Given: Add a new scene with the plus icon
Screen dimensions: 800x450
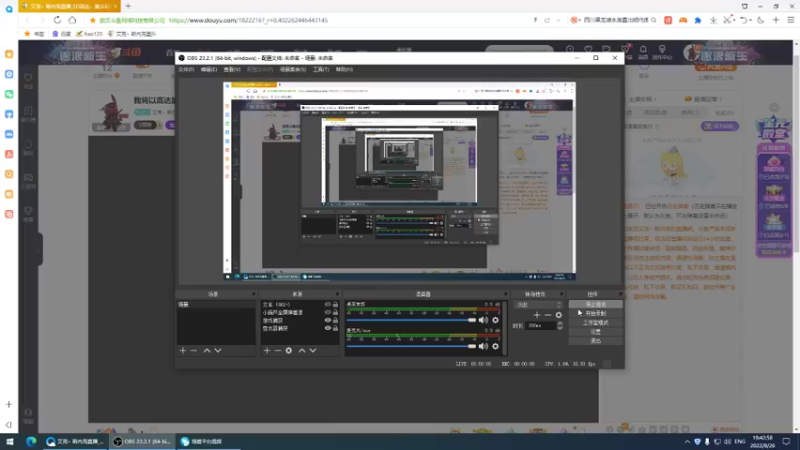Looking at the screenshot, I should [x=183, y=351].
